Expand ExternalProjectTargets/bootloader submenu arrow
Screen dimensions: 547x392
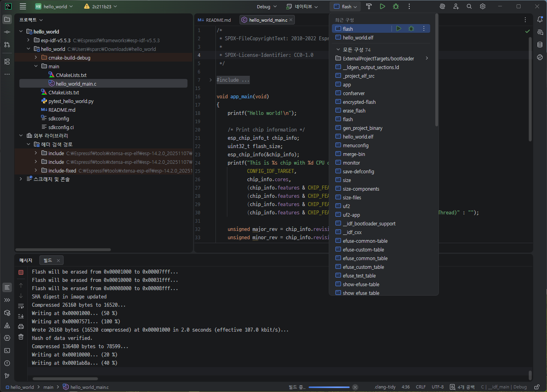point(427,58)
